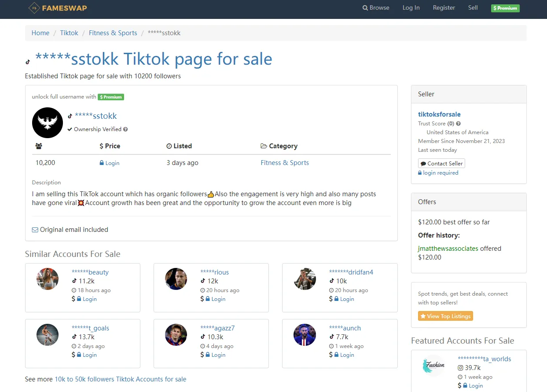The width and height of the screenshot is (547, 392).
Task: Click the *****sstokk page title heading
Action: click(154, 59)
